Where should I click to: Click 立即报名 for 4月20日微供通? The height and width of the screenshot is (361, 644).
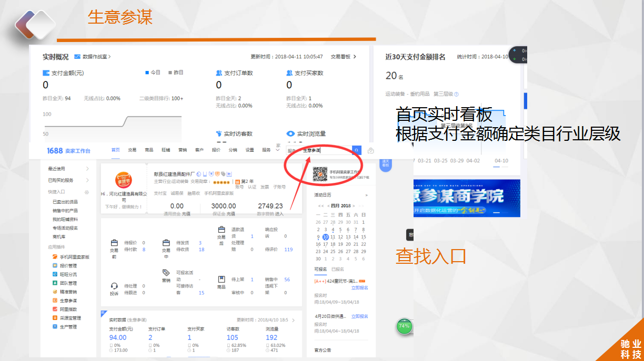click(x=359, y=316)
